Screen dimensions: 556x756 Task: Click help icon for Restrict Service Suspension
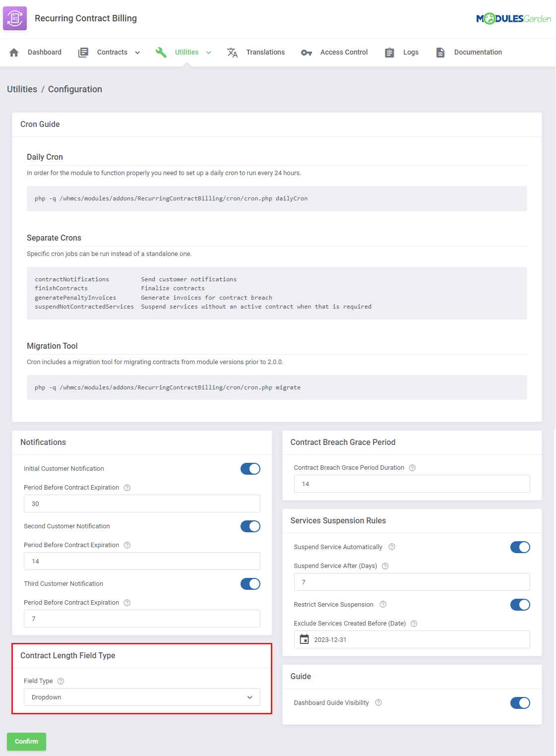[383, 604]
